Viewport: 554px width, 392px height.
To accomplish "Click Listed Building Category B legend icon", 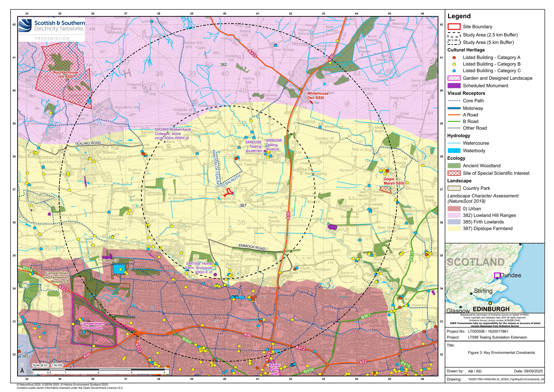I will 454,64.
